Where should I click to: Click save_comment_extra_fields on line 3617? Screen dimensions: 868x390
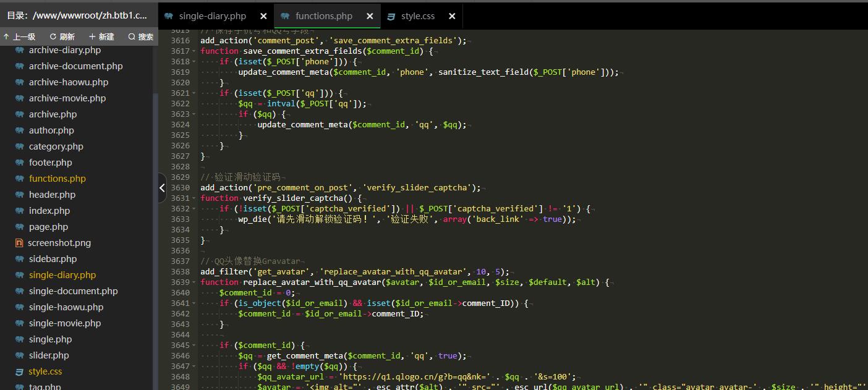click(x=302, y=51)
